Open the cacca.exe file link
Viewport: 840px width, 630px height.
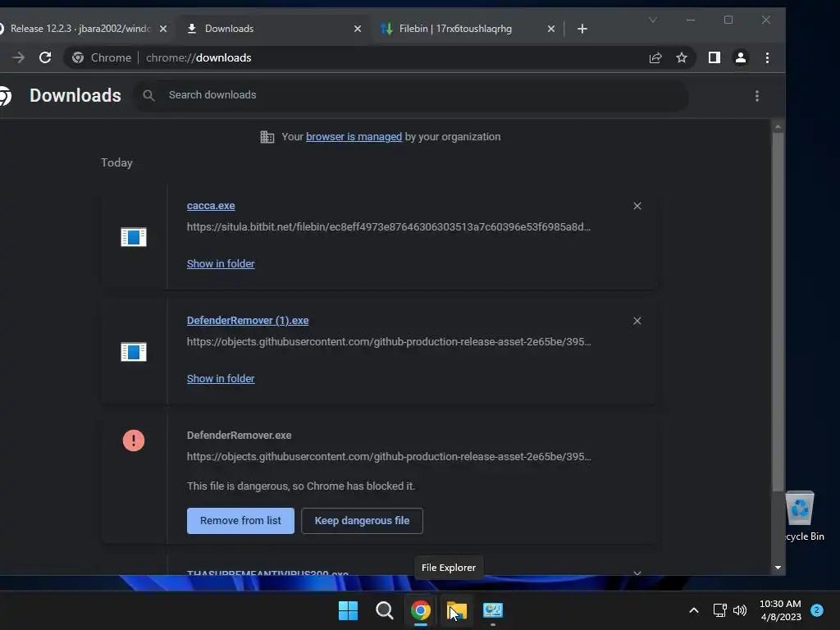[211, 206]
